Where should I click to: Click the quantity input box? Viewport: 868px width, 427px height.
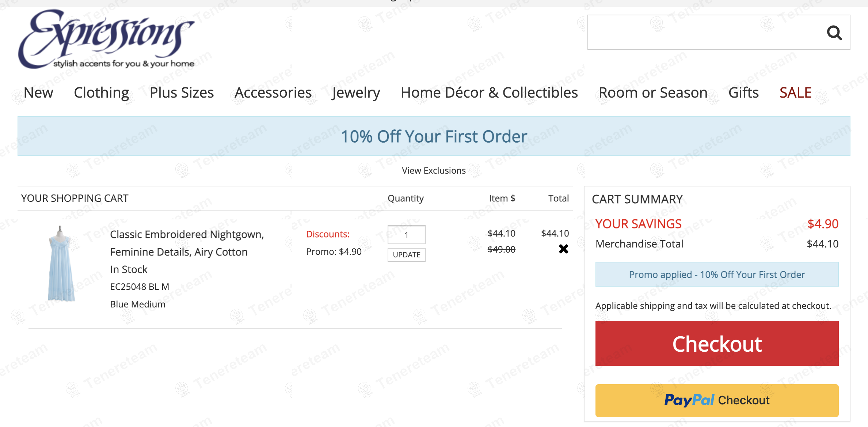(406, 235)
